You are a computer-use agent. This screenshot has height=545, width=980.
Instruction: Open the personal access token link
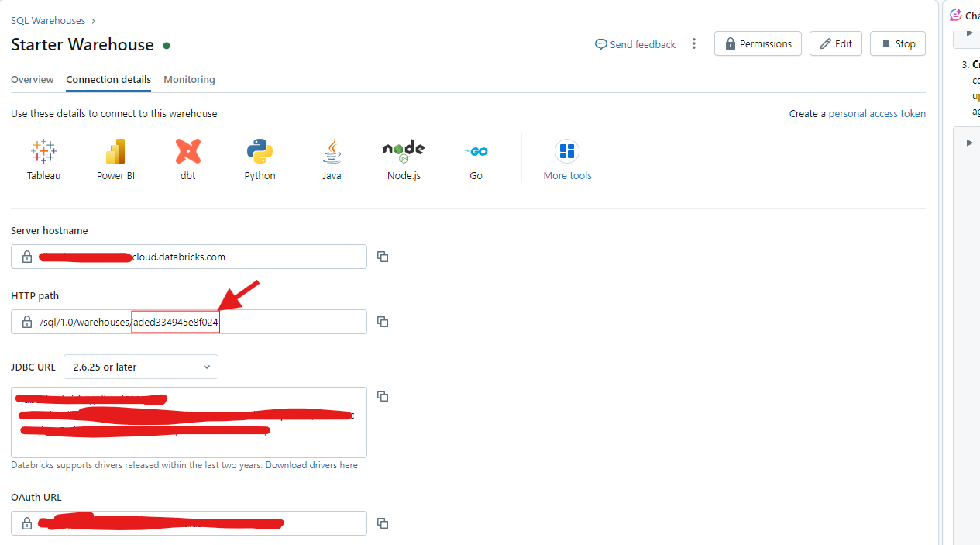[x=876, y=113]
